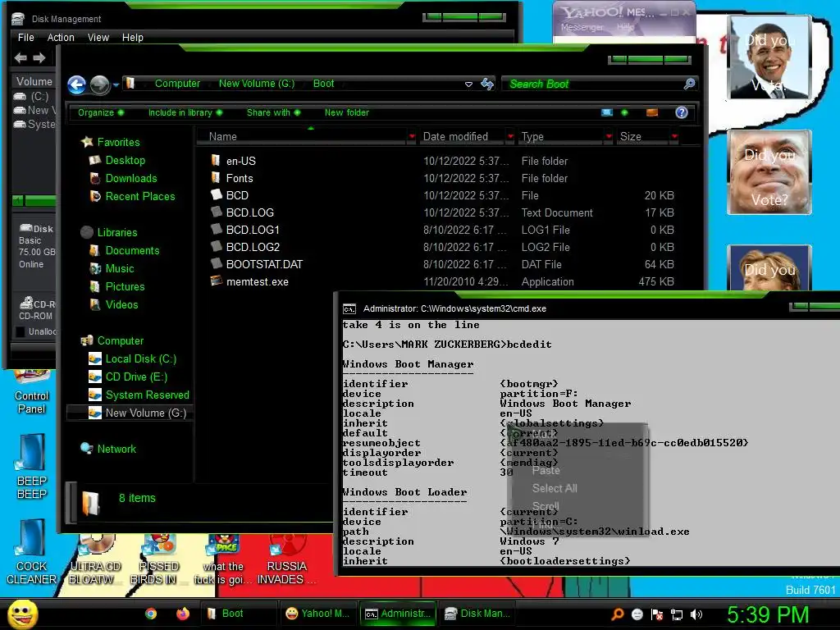Click the network tray icon
840x630 pixels.
pos(677,614)
